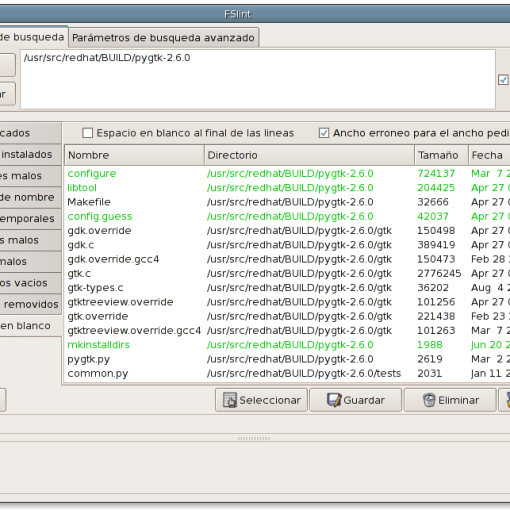The image size is (510, 510).
Task: Select the 'malos' sidebar tab above 'os vacios'
Action: pyautogui.click(x=30, y=261)
